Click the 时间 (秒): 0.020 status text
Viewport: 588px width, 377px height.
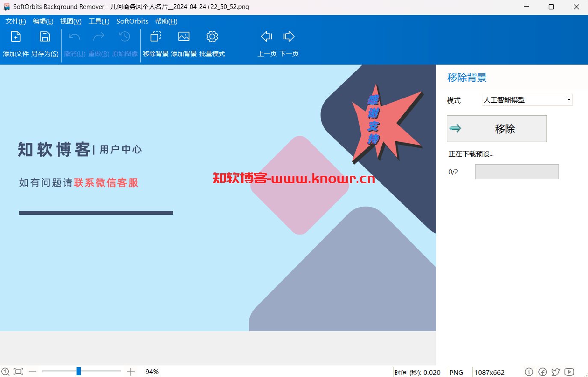(417, 372)
